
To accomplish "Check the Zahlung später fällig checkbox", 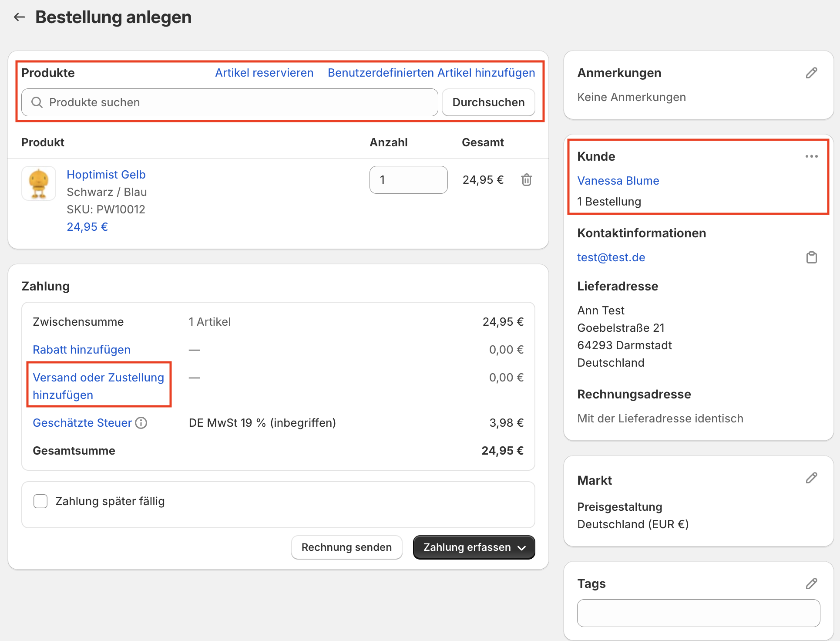I will 40,501.
